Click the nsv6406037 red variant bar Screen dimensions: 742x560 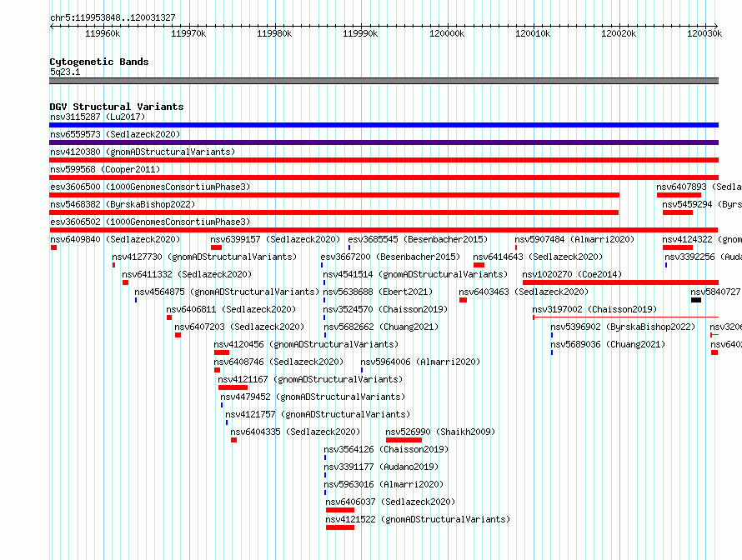point(340,510)
